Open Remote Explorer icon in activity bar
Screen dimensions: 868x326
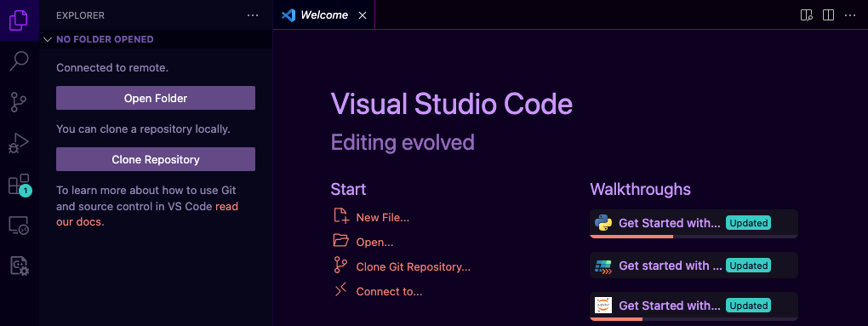pos(19,226)
